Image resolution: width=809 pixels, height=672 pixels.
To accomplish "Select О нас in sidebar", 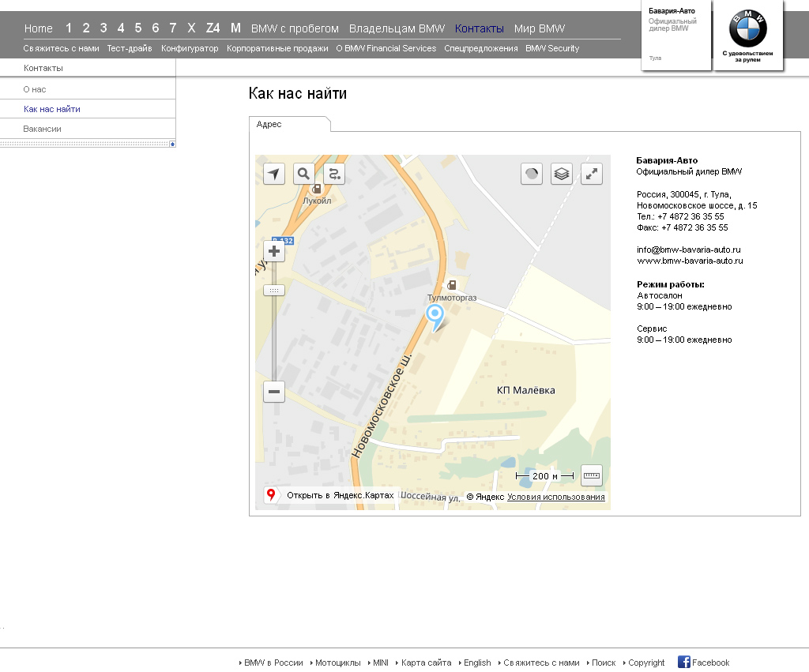I will tap(35, 89).
